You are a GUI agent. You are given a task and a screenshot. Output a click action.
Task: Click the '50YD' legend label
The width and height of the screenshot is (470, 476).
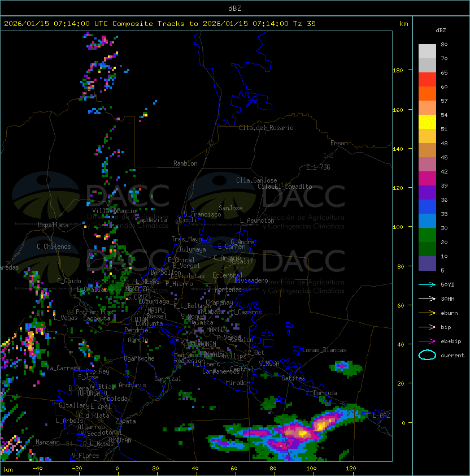[447, 285]
